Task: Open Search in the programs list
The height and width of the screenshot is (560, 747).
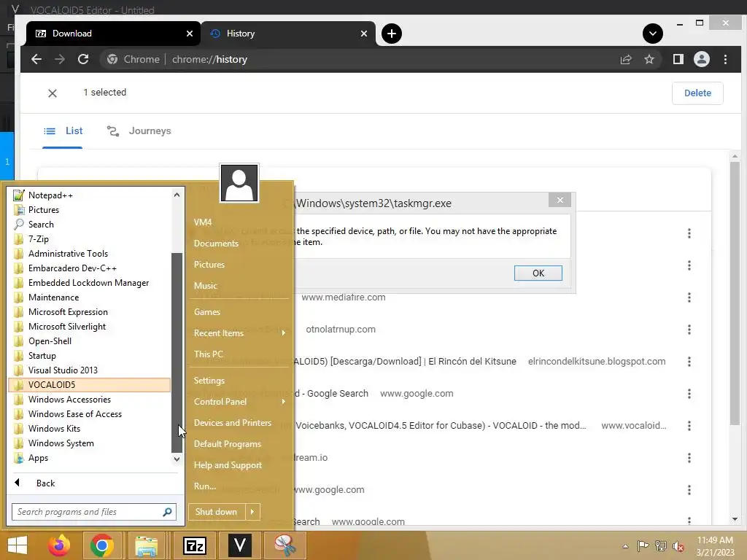Action: 89,225
